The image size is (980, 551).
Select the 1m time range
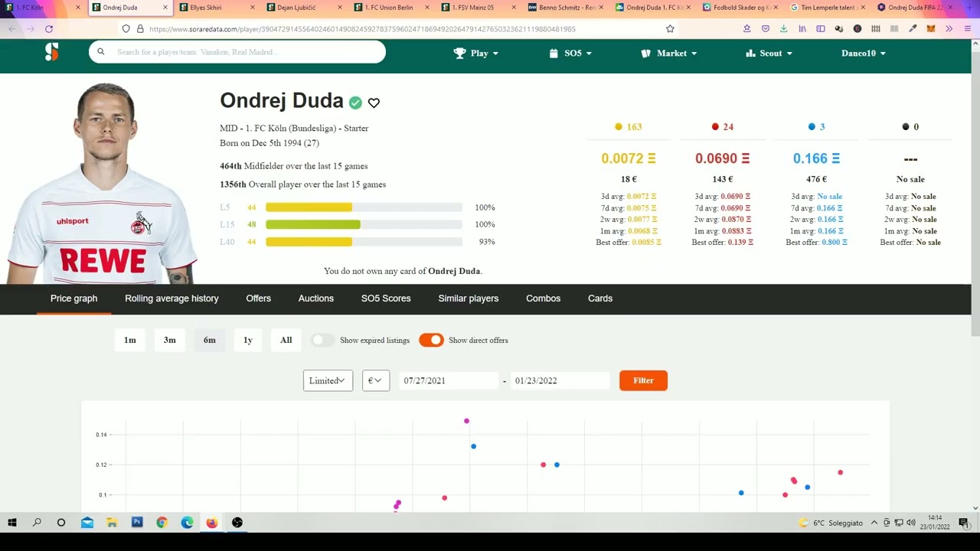(x=130, y=340)
